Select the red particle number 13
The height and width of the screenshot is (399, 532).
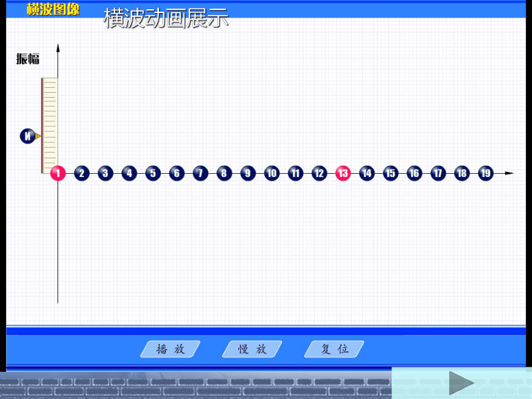pyautogui.click(x=343, y=173)
